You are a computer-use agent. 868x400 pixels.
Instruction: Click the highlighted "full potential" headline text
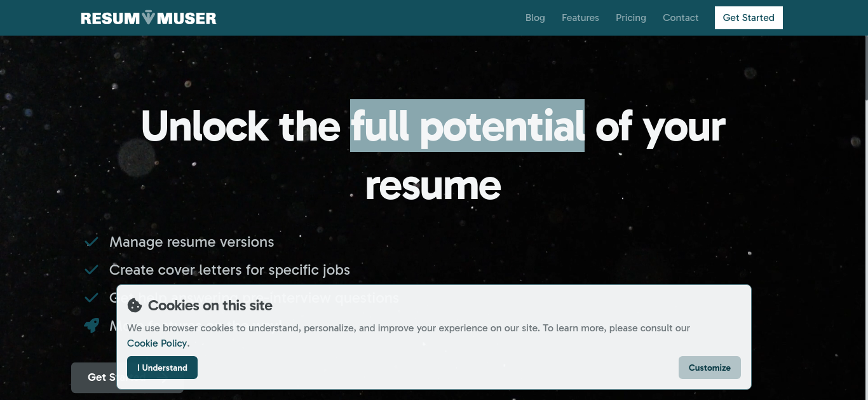coord(467,125)
